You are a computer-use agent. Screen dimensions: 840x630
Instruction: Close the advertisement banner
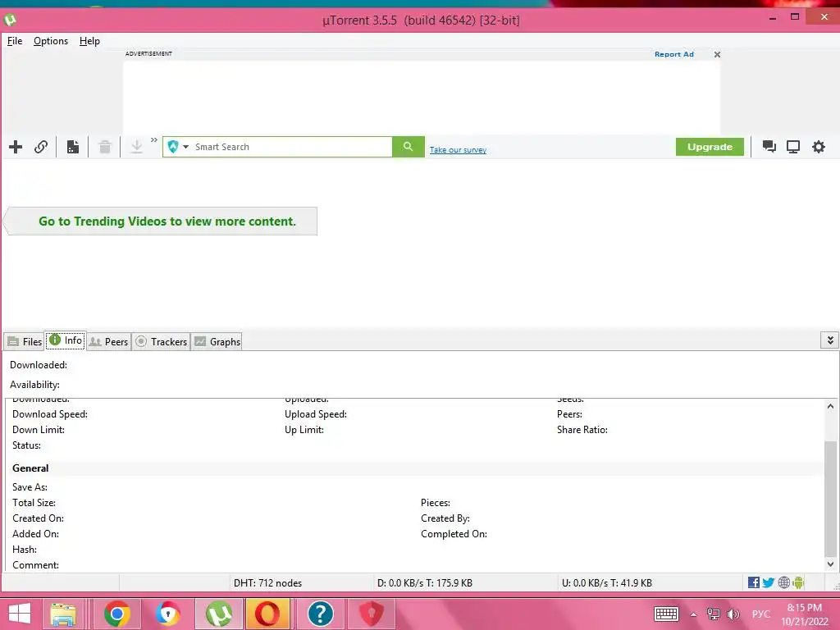tap(717, 55)
